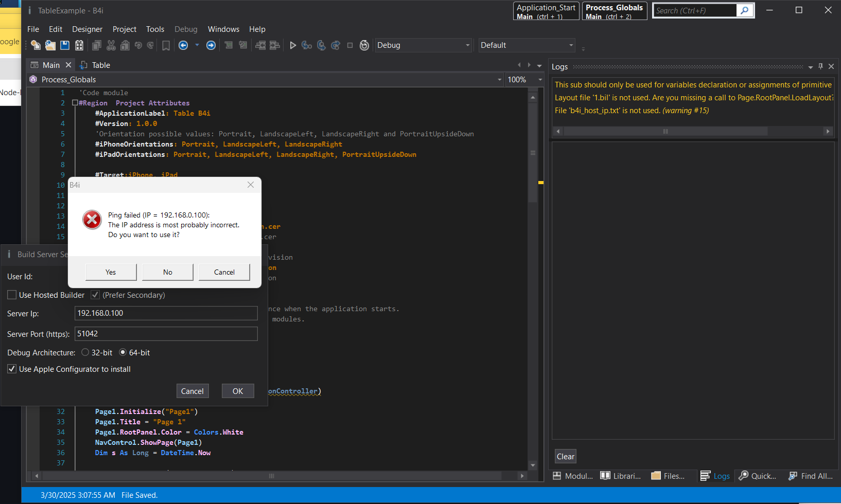841x504 pixels.
Task: Click the New project toolbar icon
Action: pyautogui.click(x=36, y=45)
